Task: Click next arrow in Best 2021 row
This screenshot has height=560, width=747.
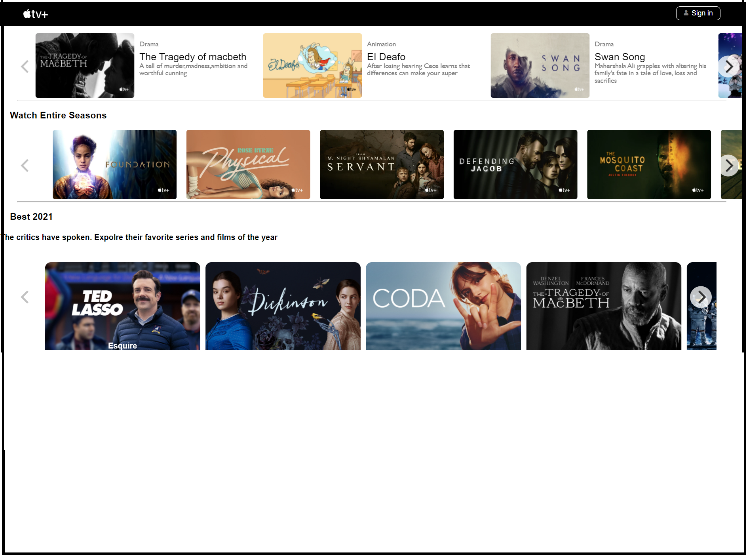Action: (x=701, y=297)
